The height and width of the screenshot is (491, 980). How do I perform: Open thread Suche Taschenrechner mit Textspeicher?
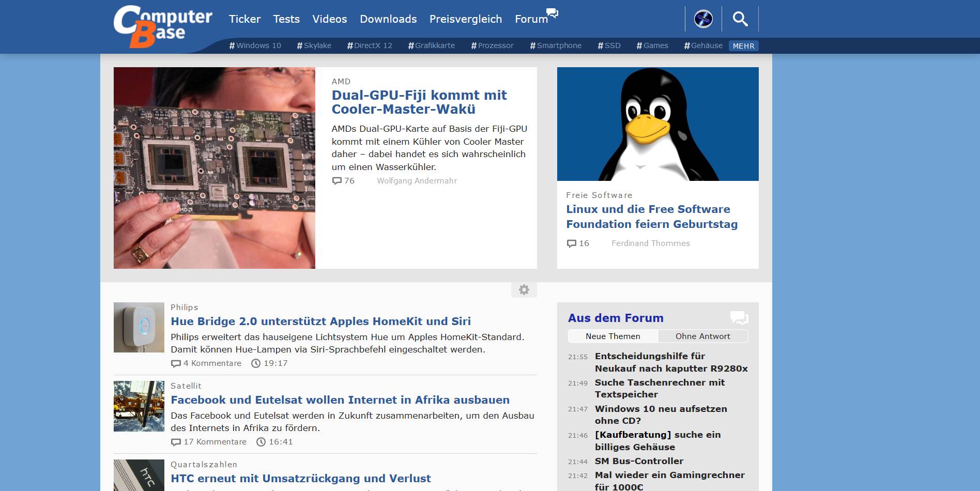tap(660, 389)
